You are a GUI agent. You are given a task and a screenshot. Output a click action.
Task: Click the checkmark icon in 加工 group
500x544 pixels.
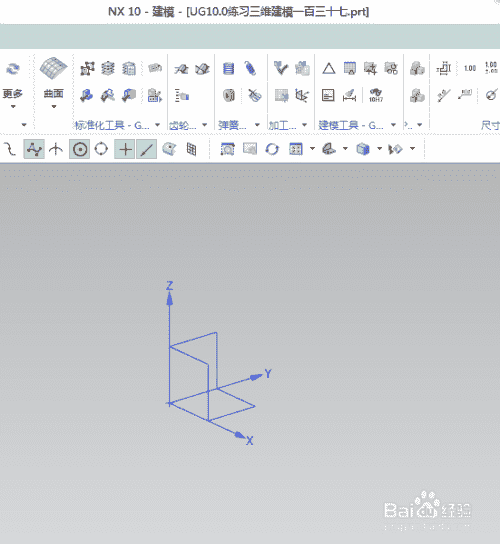point(281,68)
